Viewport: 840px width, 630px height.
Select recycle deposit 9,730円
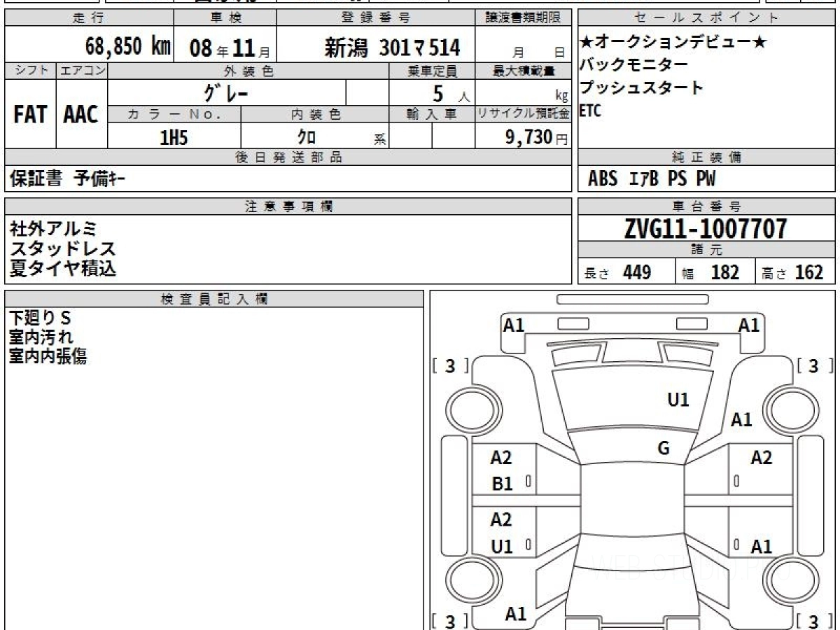[x=536, y=137]
